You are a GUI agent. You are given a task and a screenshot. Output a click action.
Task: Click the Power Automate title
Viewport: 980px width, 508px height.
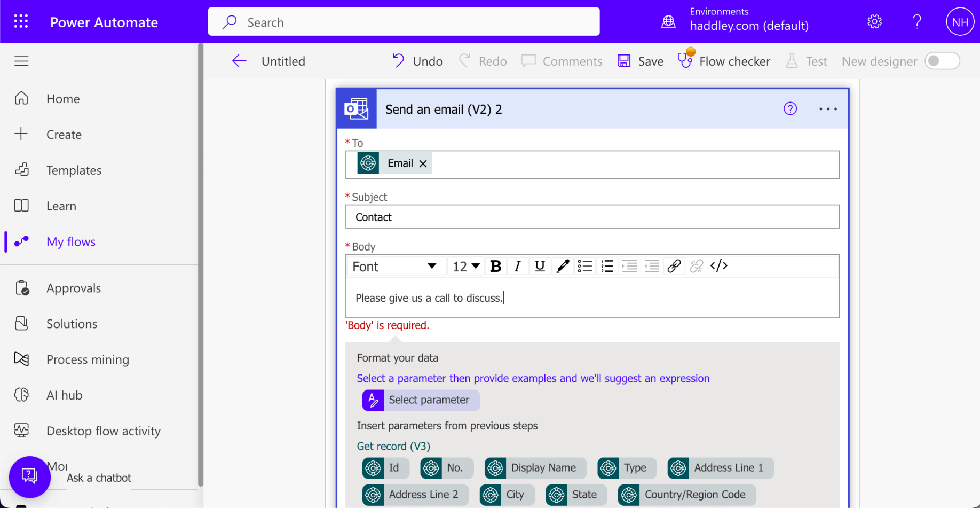pyautogui.click(x=104, y=22)
